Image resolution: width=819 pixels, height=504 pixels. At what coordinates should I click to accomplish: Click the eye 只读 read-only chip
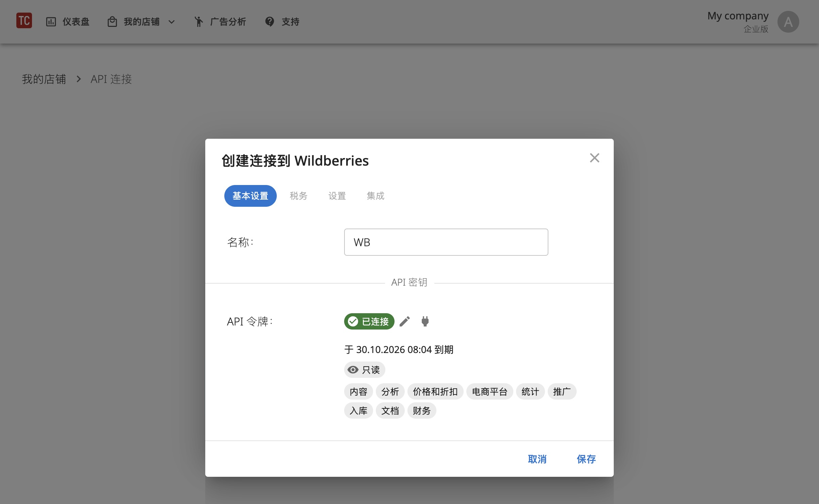[x=364, y=370]
